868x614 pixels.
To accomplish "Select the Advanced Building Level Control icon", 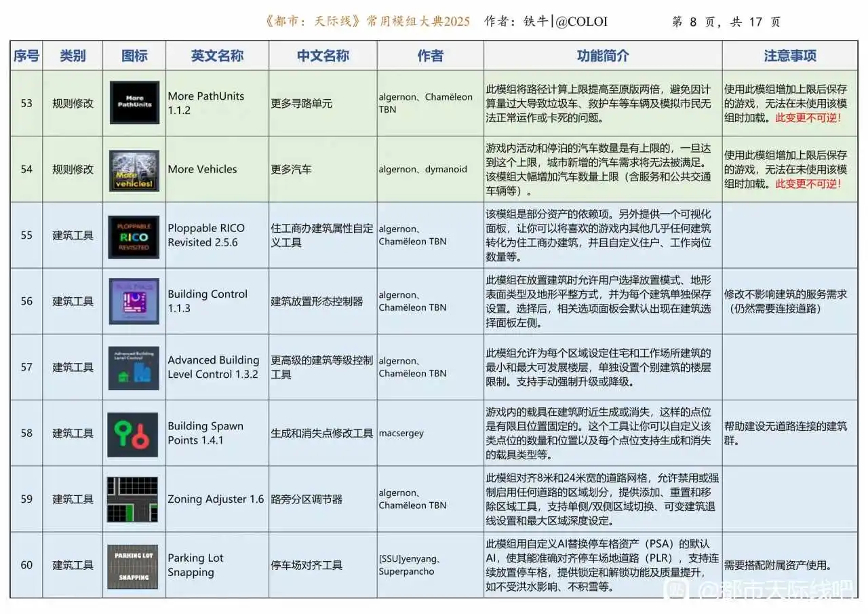I will tap(134, 368).
